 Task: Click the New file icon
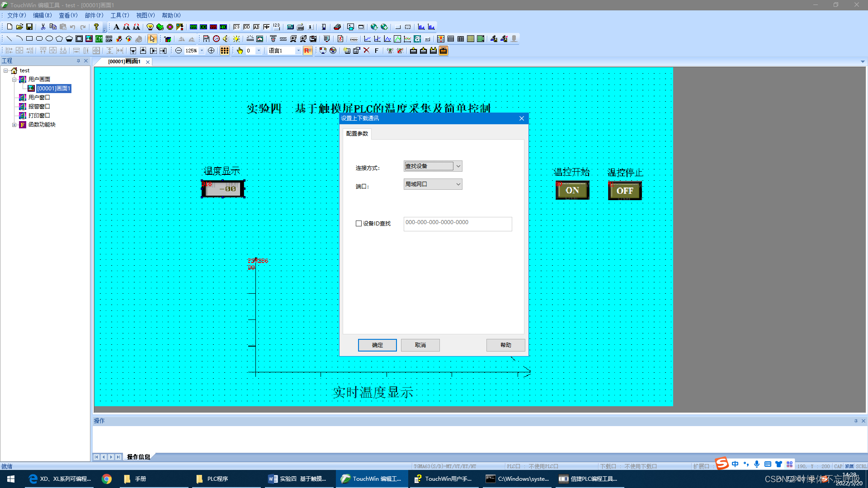tap(9, 27)
